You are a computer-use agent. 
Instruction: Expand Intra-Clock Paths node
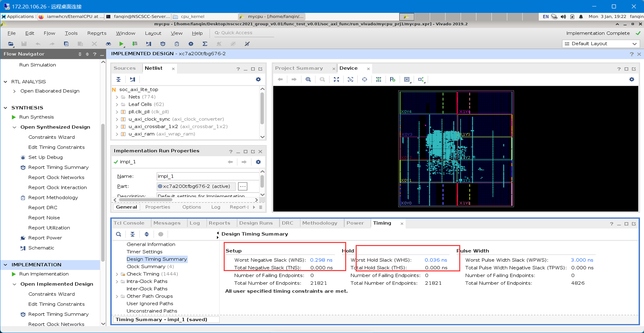(x=117, y=282)
